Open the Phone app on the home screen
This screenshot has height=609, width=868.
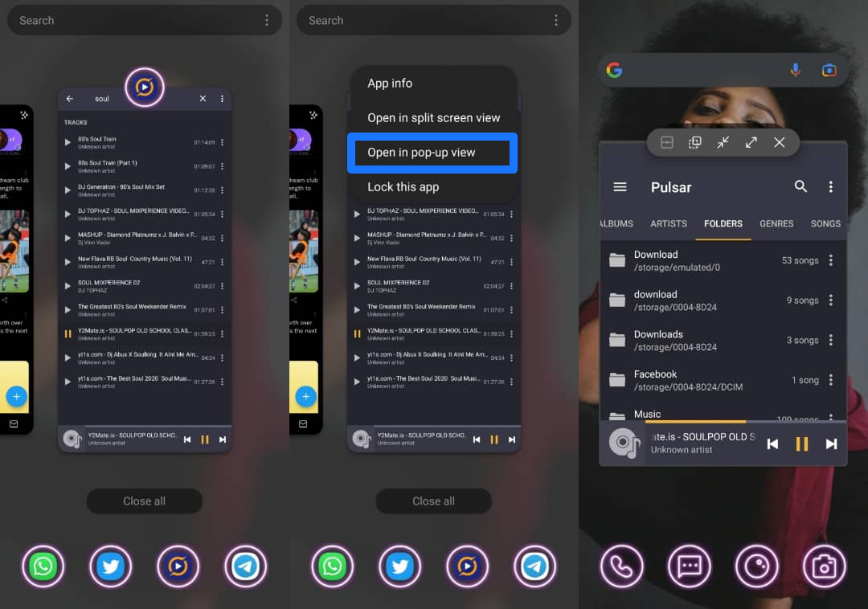click(x=621, y=566)
